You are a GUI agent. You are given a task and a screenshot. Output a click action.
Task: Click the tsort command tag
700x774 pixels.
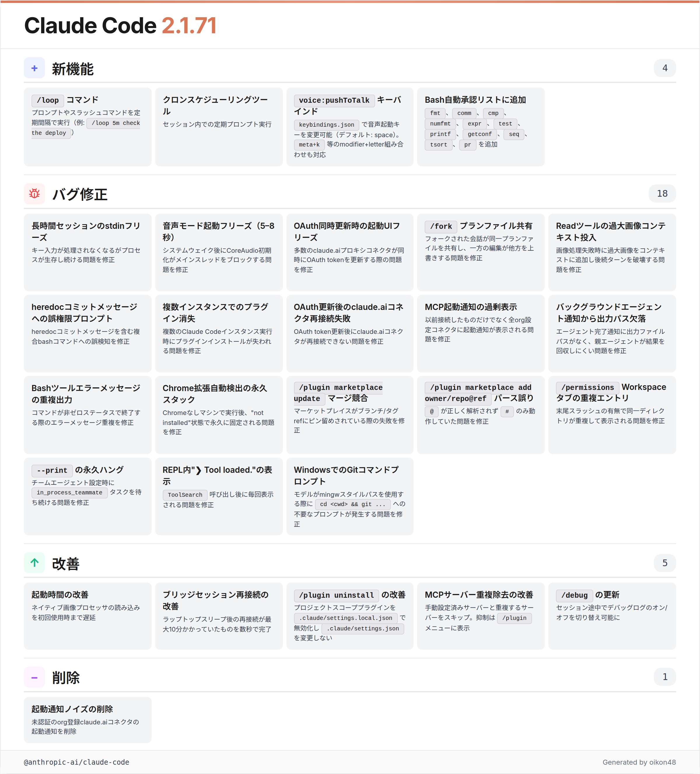click(x=438, y=145)
